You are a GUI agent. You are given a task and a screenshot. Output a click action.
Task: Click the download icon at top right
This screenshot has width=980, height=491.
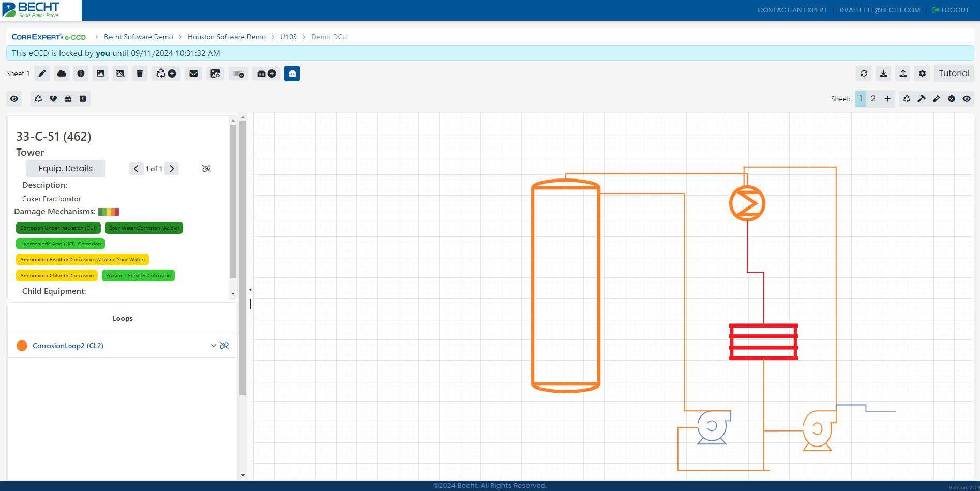(x=883, y=73)
